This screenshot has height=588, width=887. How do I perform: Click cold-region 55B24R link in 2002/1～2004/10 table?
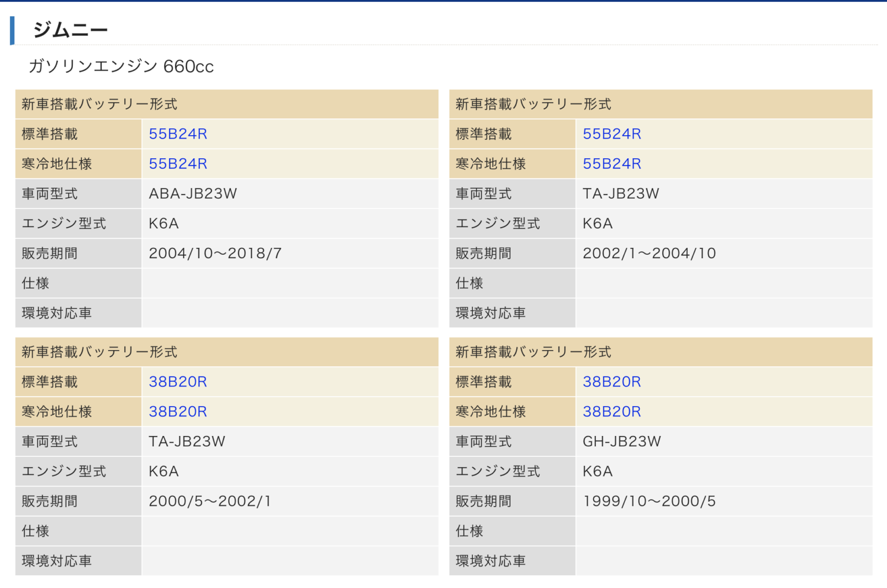[612, 164]
